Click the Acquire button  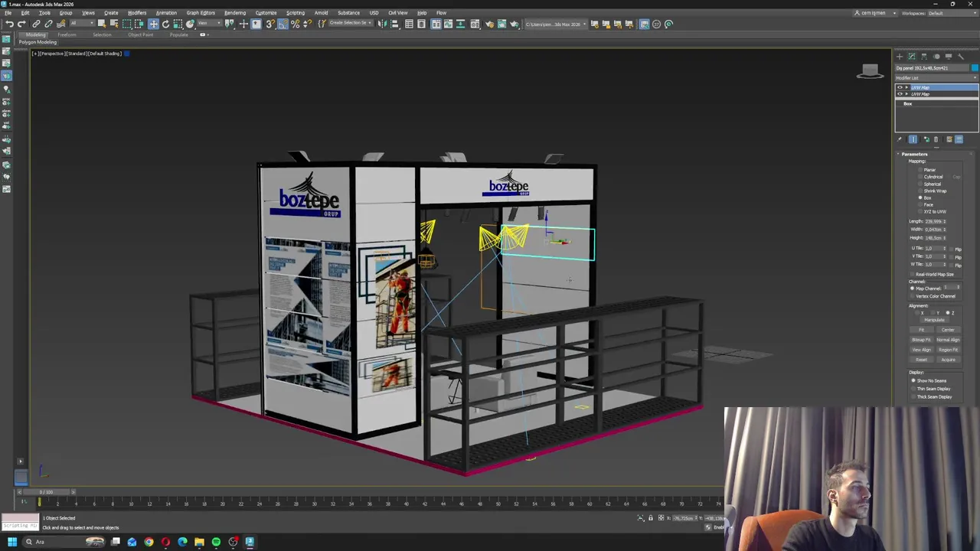pos(948,360)
